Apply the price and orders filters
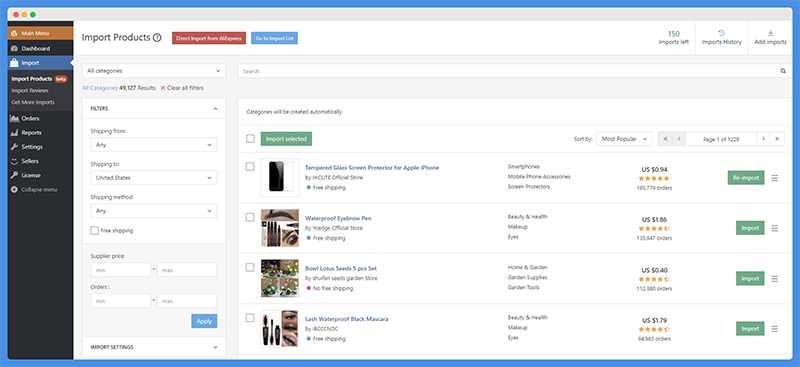Screen dimensions: 800x367 pos(204,321)
